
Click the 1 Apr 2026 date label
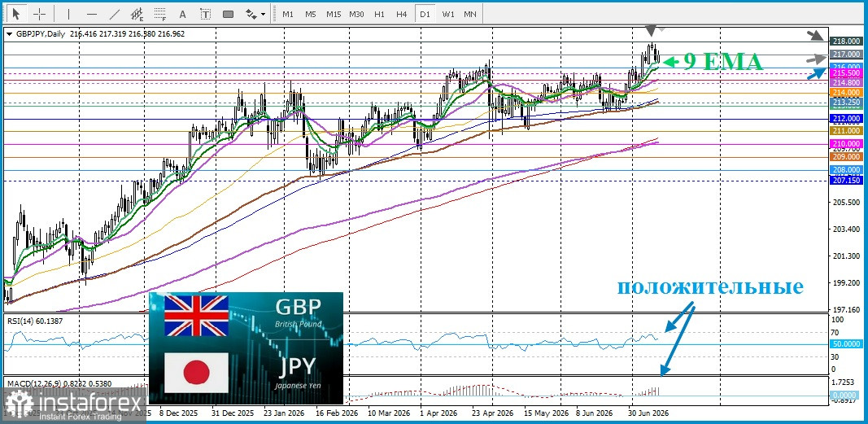click(x=439, y=413)
